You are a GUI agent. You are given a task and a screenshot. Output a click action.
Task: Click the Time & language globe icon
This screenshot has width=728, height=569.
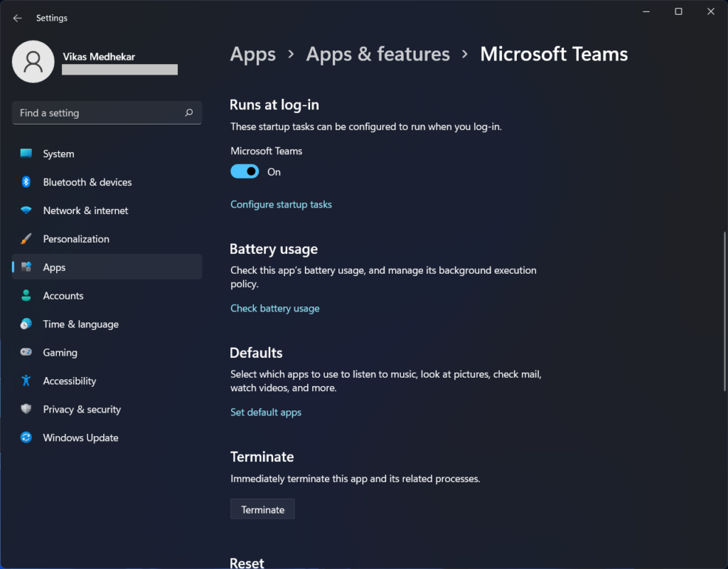26,324
